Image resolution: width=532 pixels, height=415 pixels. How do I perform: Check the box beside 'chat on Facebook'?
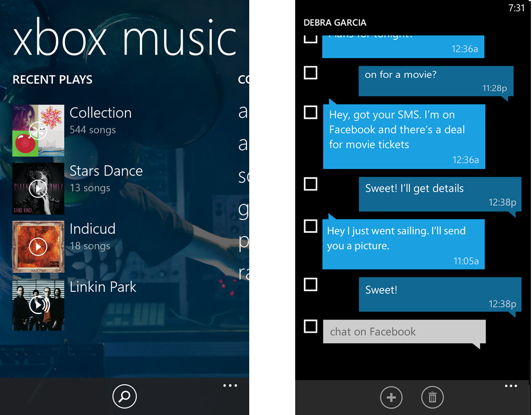[x=310, y=326]
